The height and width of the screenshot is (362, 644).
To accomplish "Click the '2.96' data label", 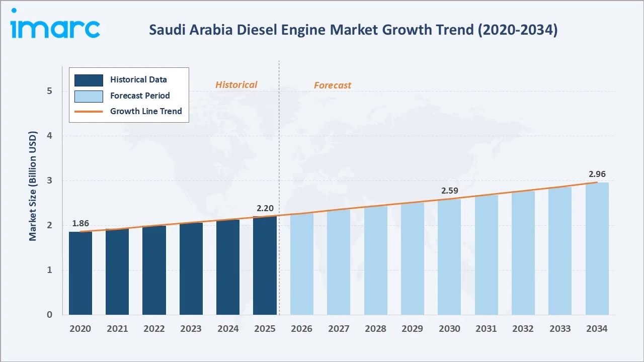I will (x=597, y=174).
